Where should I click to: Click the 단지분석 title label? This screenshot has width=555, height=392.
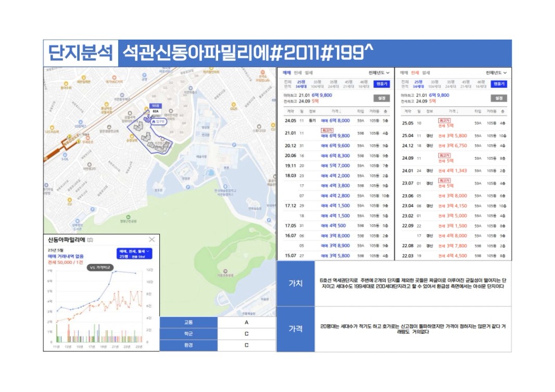click(x=81, y=53)
